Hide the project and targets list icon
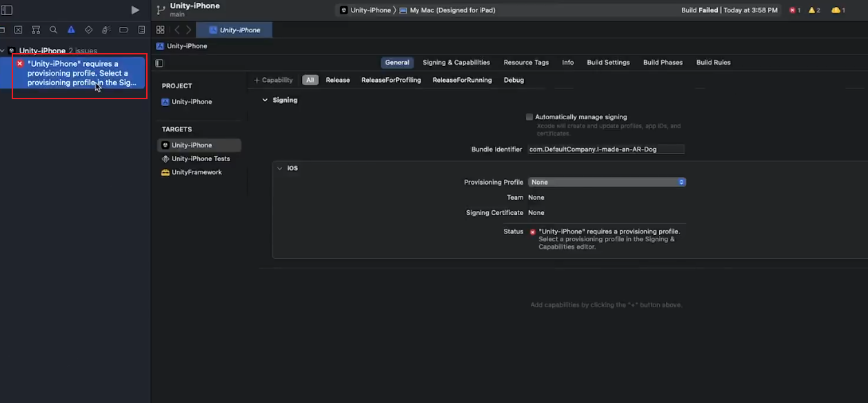This screenshot has height=403, width=868. (x=159, y=63)
